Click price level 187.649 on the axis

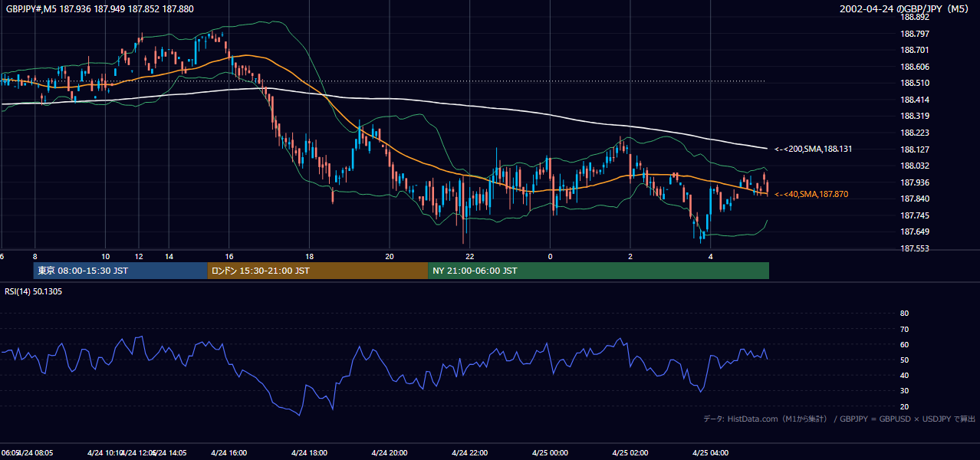914,232
